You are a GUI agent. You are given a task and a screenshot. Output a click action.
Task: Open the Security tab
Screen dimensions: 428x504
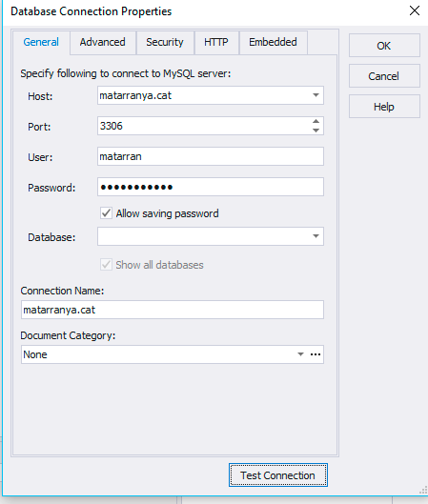coord(165,42)
